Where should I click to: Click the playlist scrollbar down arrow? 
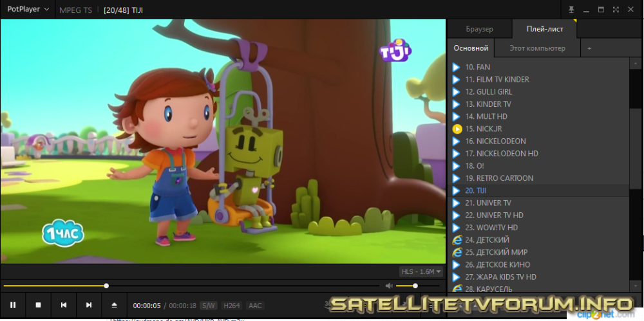(636, 286)
